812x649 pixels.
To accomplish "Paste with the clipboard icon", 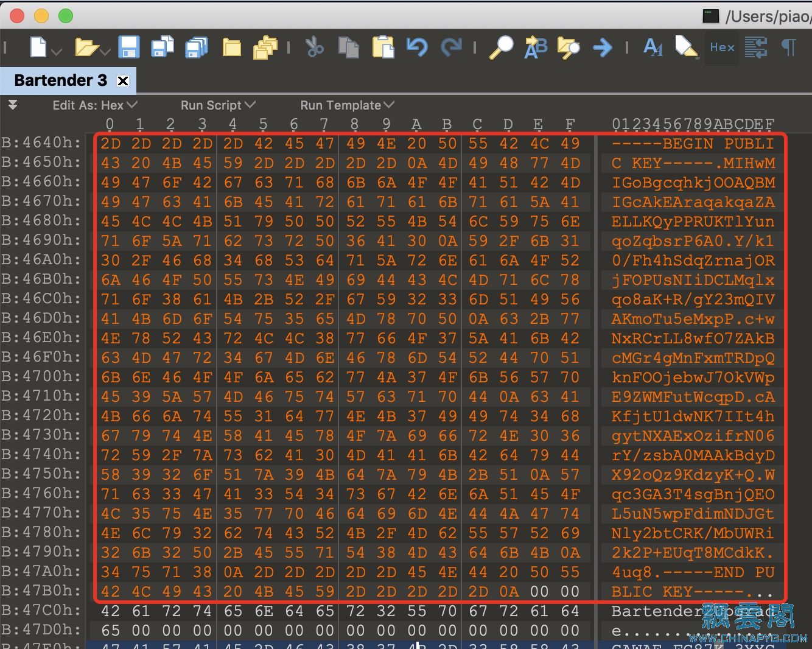I will tap(383, 47).
